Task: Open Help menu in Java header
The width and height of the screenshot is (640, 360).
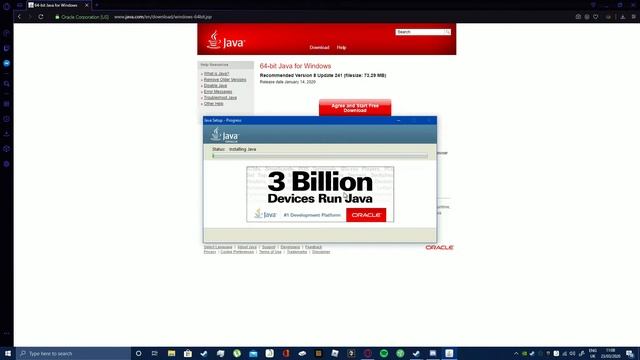Action: [x=341, y=47]
